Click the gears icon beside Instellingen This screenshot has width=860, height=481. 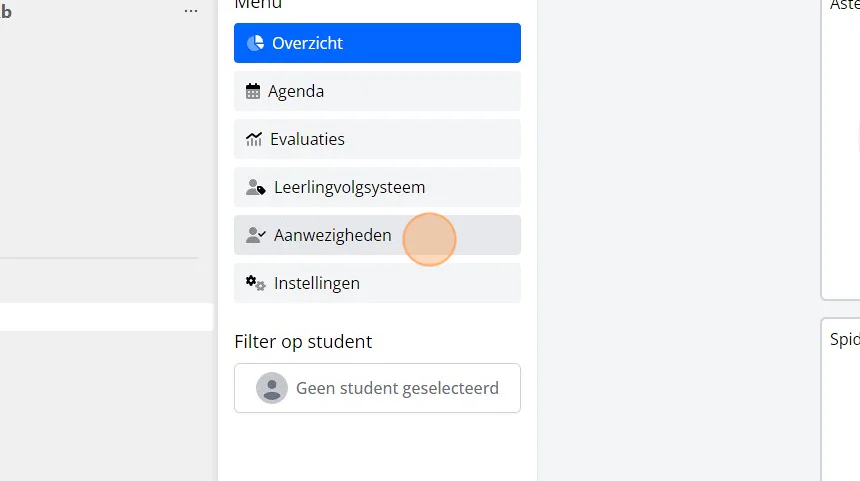pos(256,283)
